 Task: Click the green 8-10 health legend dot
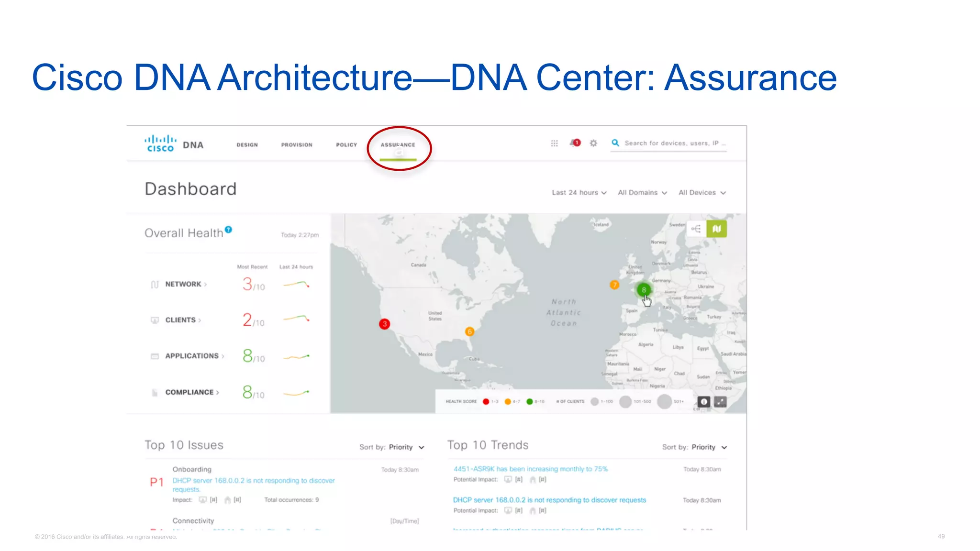click(x=529, y=402)
